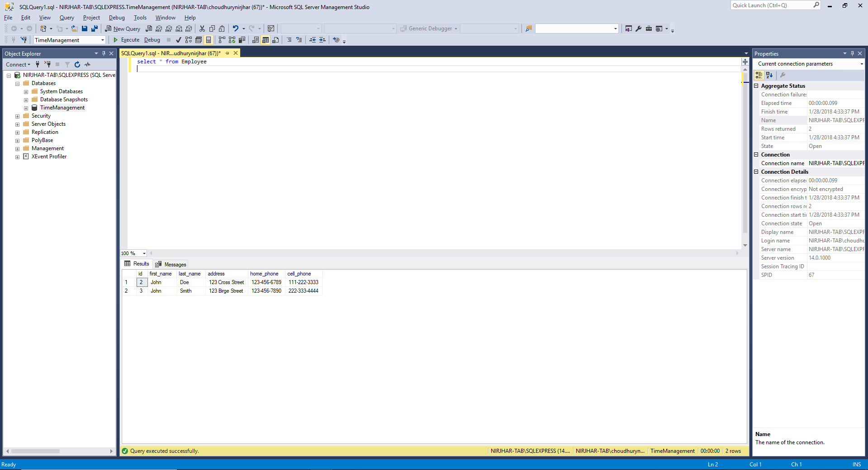Toggle Results to File output
Viewport: 868px width, 470px height.
[x=275, y=40]
